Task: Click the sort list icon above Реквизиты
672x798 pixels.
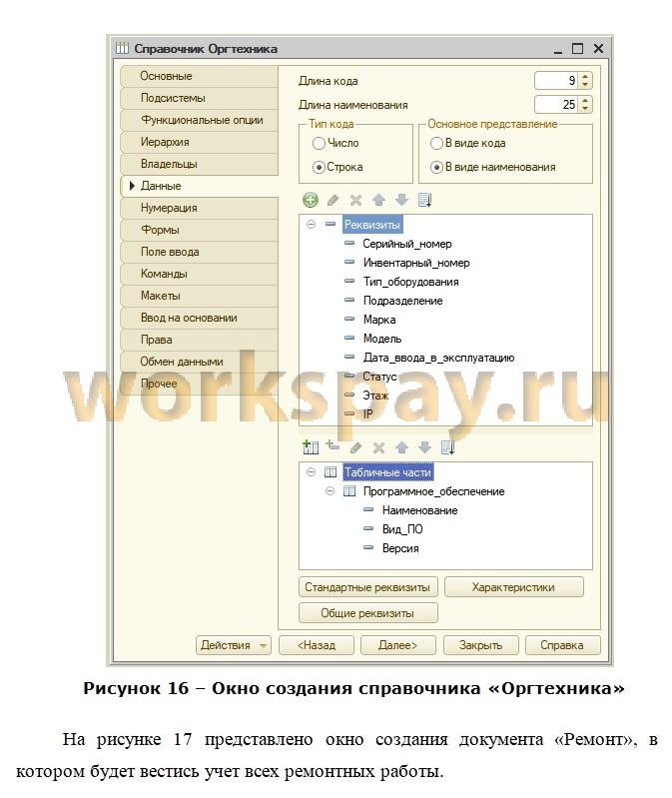Action: [424, 200]
